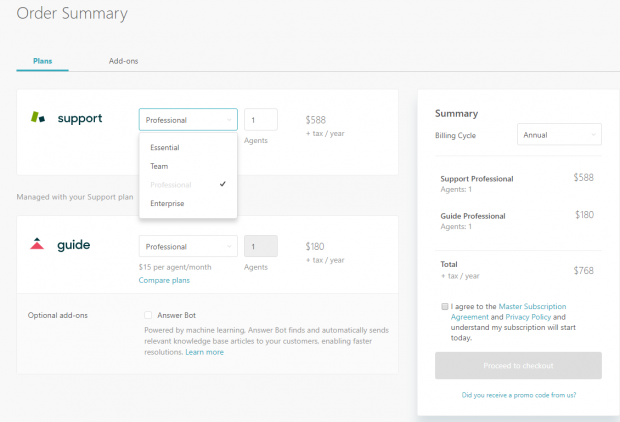620x422 pixels.
Task: Click Proceed to checkout button
Action: tap(518, 365)
